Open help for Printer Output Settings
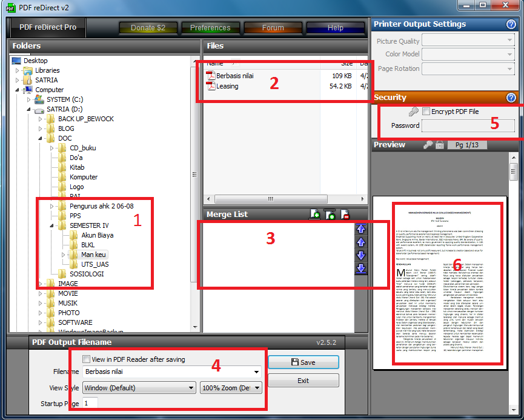 [511, 24]
